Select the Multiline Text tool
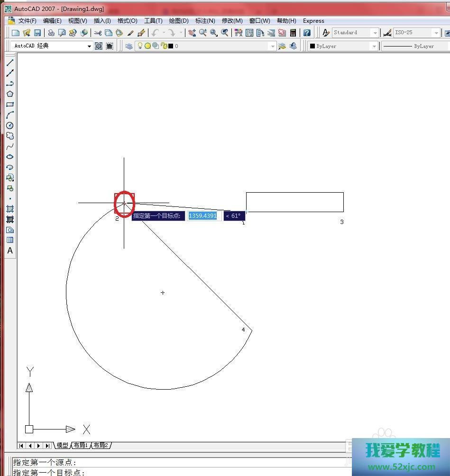 click(x=10, y=251)
